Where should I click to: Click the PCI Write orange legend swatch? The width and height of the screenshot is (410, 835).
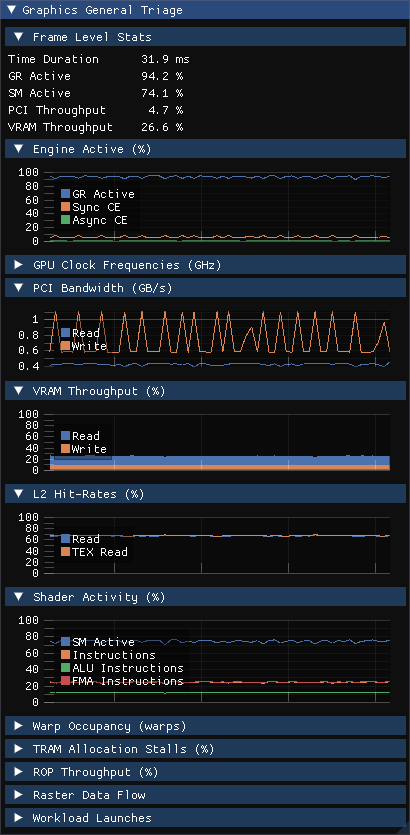66,346
